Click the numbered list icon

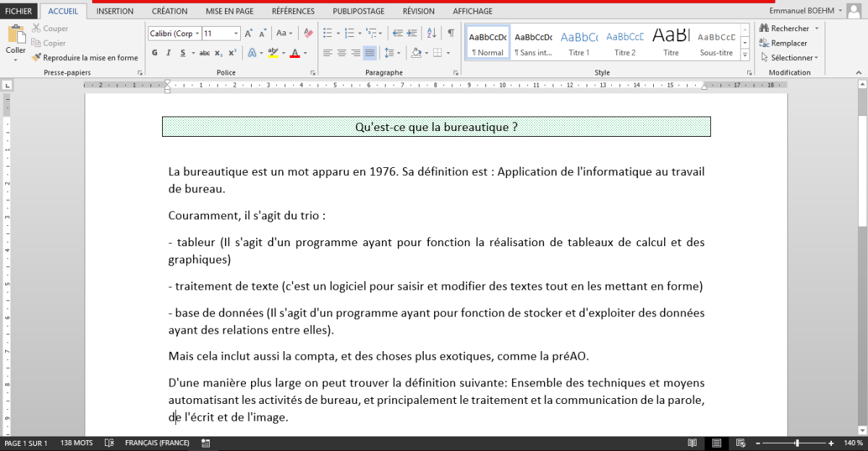(x=349, y=33)
